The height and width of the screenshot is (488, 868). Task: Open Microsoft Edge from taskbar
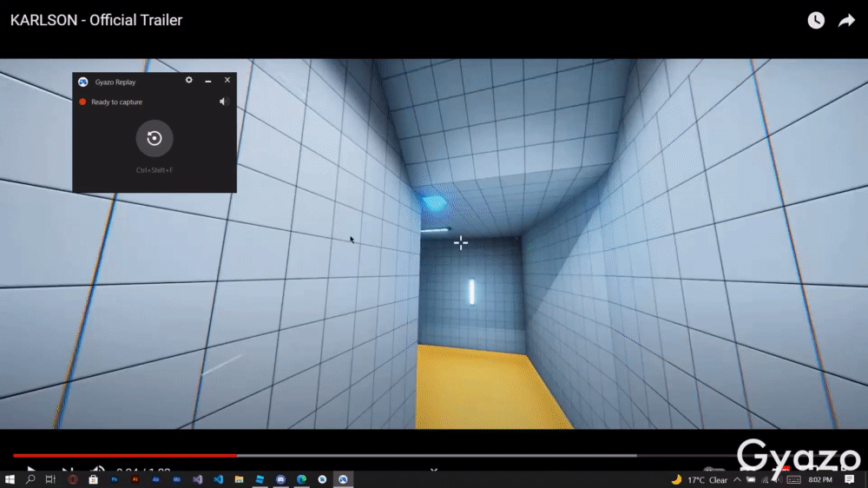(301, 479)
